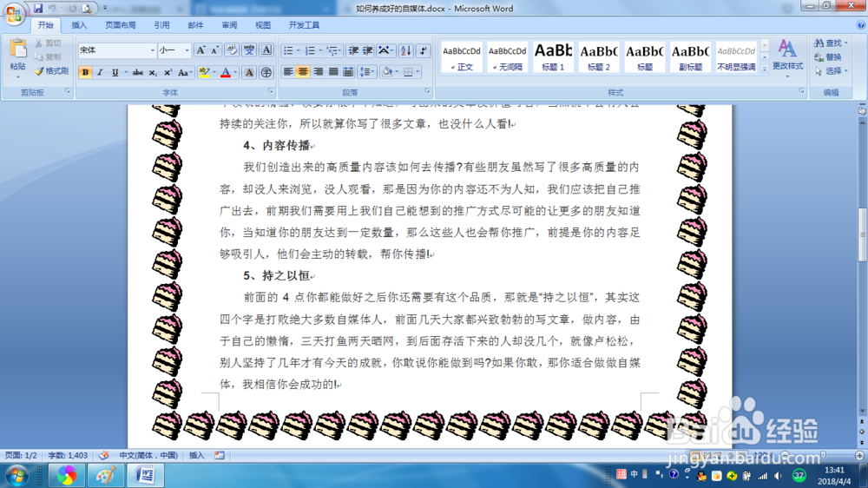Click the Copy (复制) button
868x488 pixels.
(48, 57)
